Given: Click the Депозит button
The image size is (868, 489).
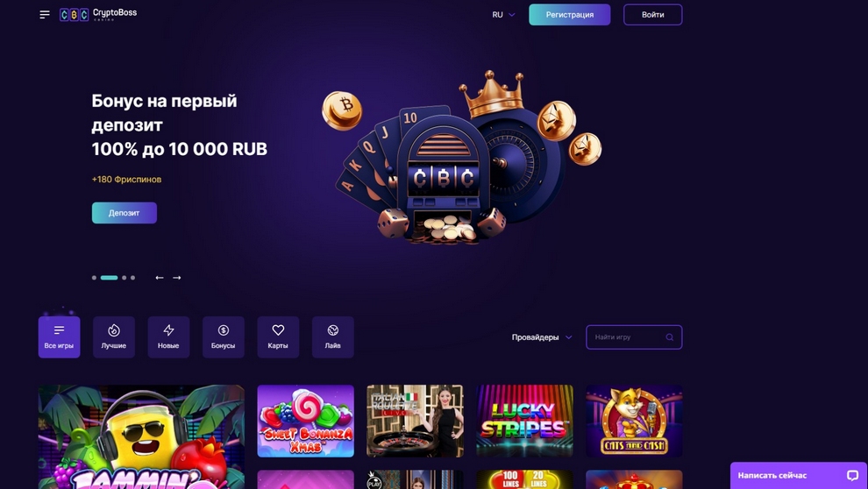Looking at the screenshot, I should click(124, 213).
